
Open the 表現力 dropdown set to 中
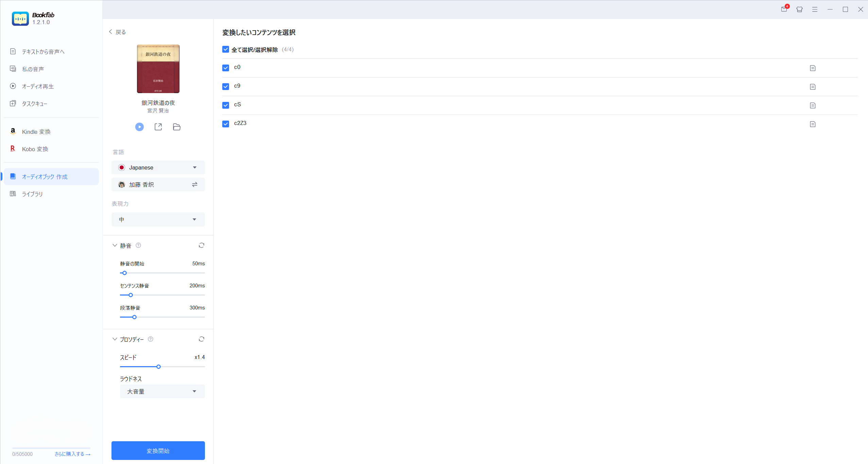158,219
